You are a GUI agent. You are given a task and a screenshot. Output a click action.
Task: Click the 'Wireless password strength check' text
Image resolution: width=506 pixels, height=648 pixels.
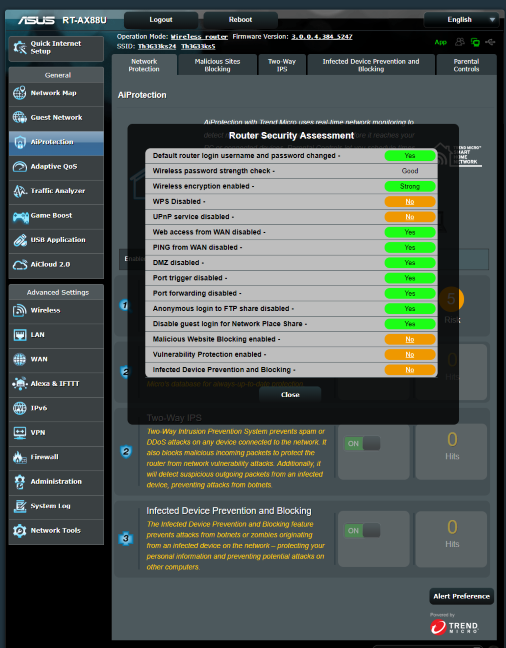[214, 171]
